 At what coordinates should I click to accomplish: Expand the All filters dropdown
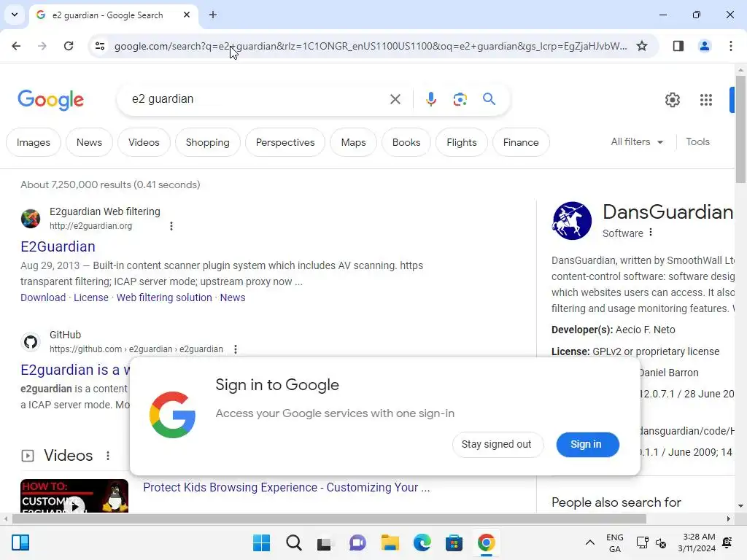pos(637,141)
